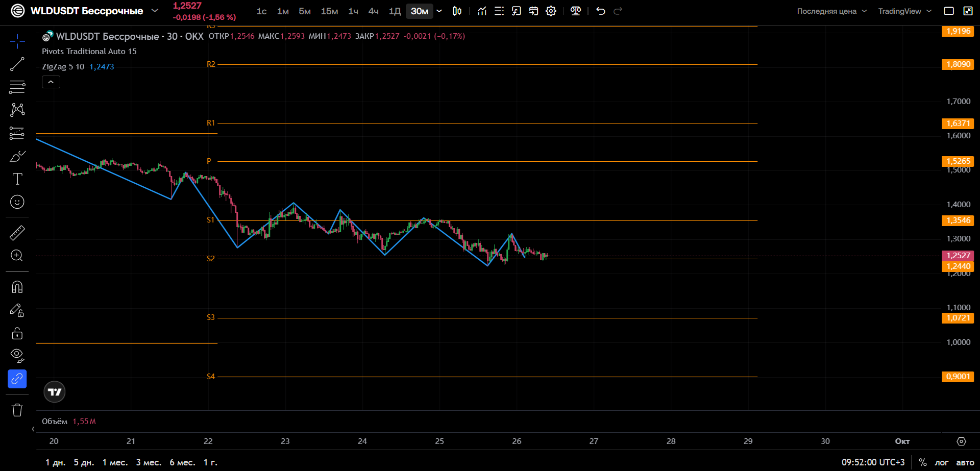The height and width of the screenshot is (471, 980).
Task: Open time axis settings gear
Action: (x=961, y=441)
